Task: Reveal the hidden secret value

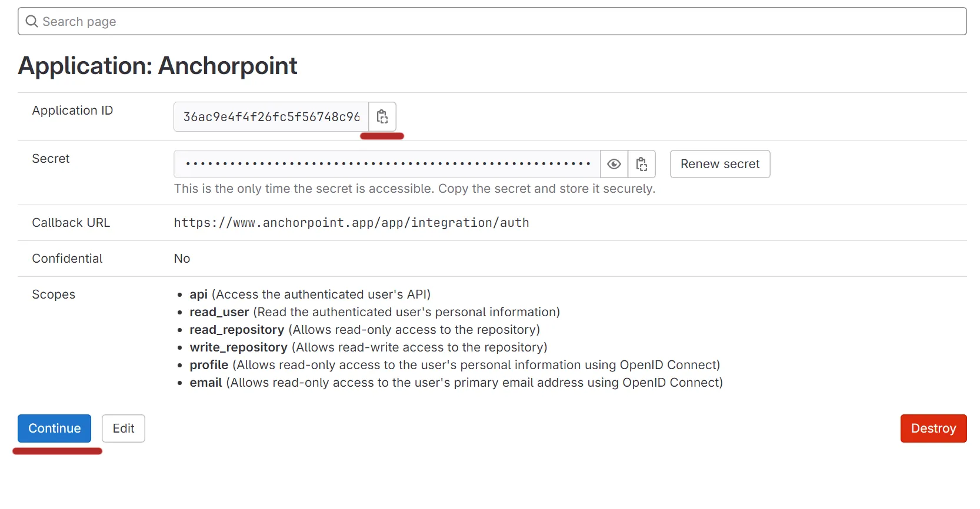Action: (614, 164)
